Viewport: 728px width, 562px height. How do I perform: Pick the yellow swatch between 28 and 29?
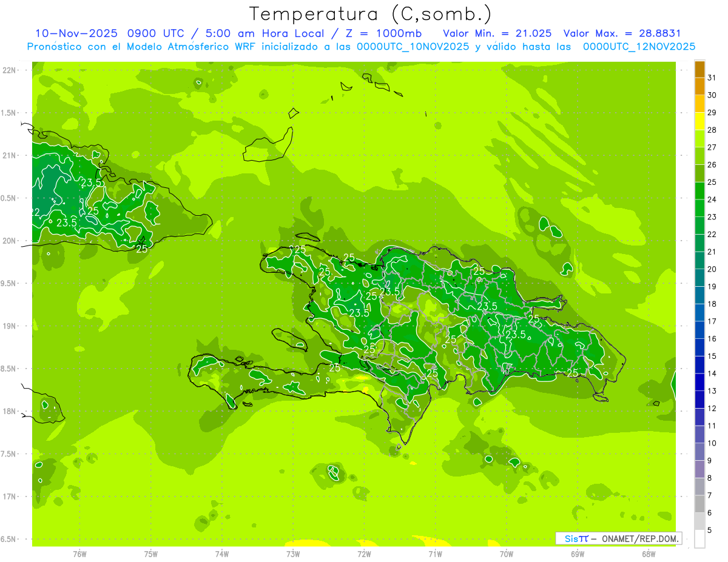(699, 121)
